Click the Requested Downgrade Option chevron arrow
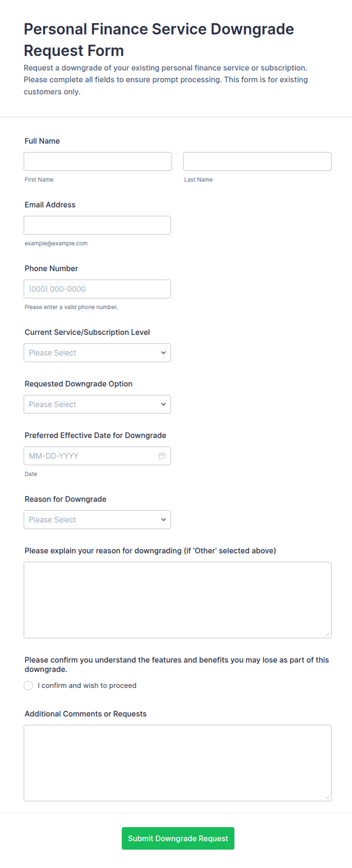 (164, 404)
